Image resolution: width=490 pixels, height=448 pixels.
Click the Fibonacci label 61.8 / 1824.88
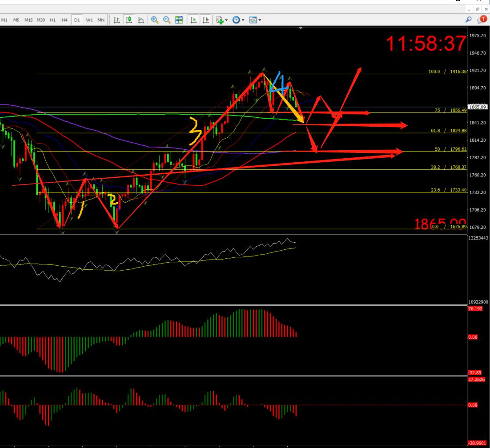(449, 131)
